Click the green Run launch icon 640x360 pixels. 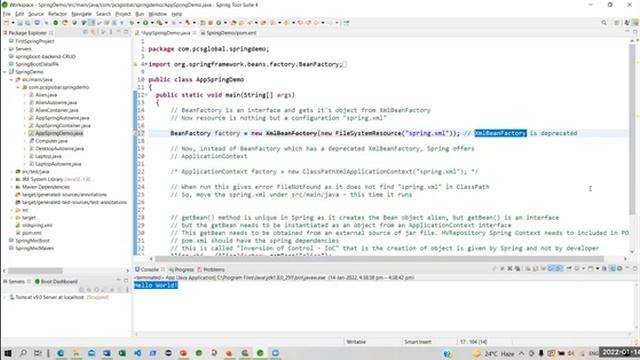[145, 23]
